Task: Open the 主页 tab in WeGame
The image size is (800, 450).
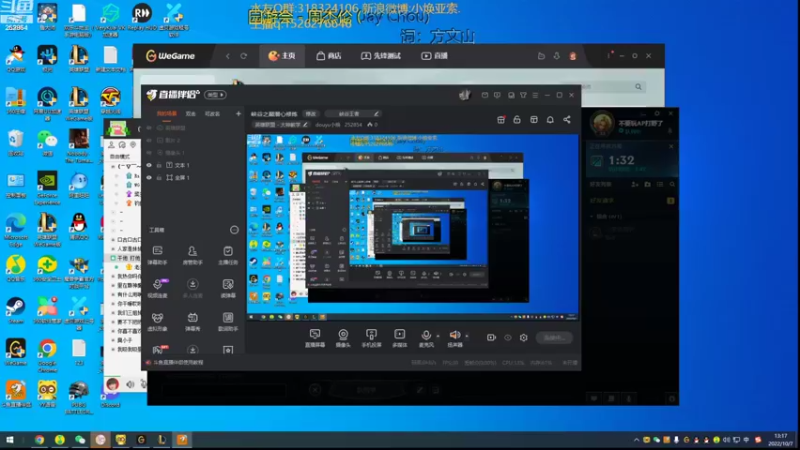Action: pos(282,56)
